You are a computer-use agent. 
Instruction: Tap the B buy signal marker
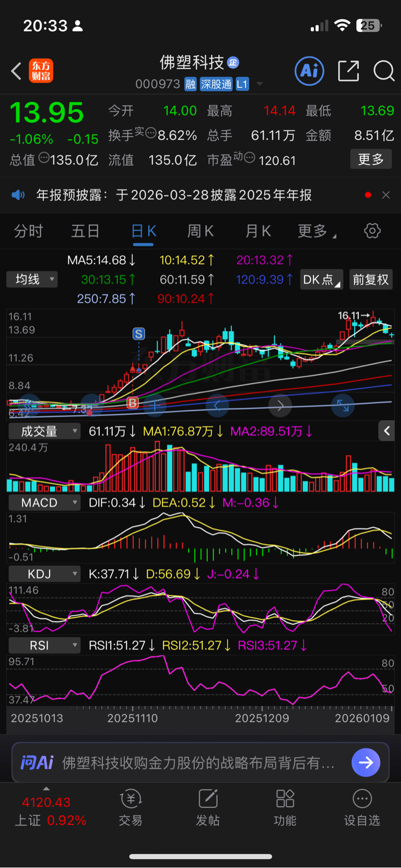click(x=133, y=402)
